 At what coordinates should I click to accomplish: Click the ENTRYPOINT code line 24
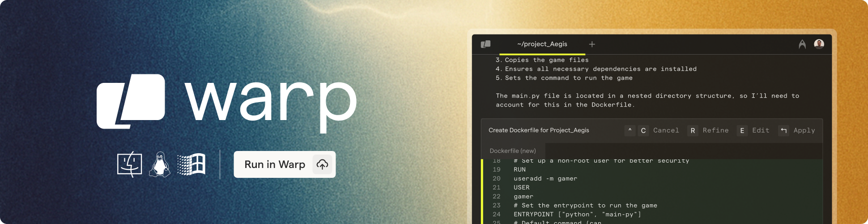tap(577, 214)
